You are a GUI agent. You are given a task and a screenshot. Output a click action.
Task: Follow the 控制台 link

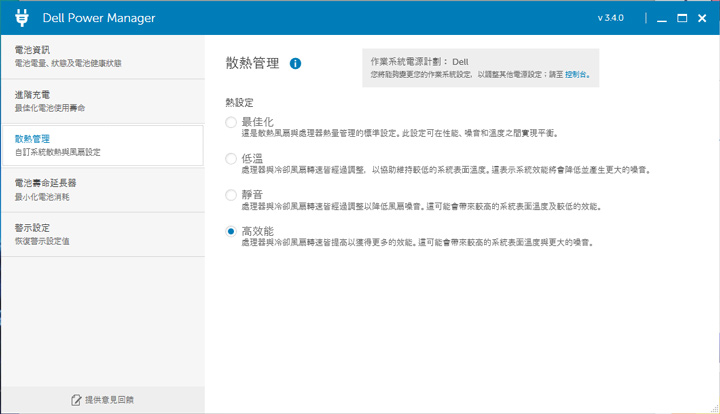coord(577,74)
